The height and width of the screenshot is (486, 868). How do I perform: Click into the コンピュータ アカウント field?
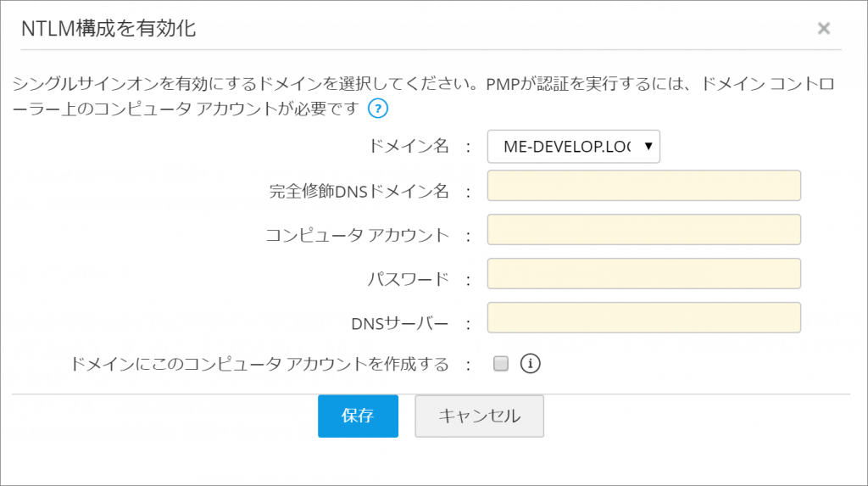[x=643, y=230]
